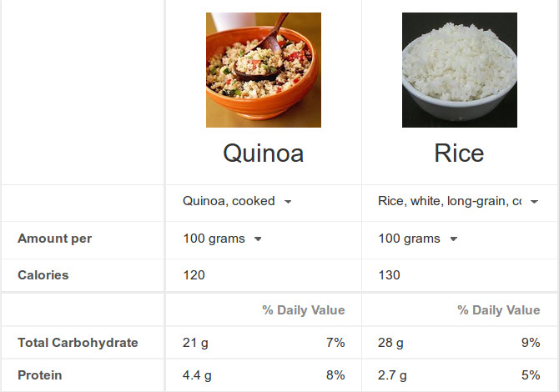This screenshot has width=559, height=392.
Task: Click the Protein row label
Action: click(40, 375)
